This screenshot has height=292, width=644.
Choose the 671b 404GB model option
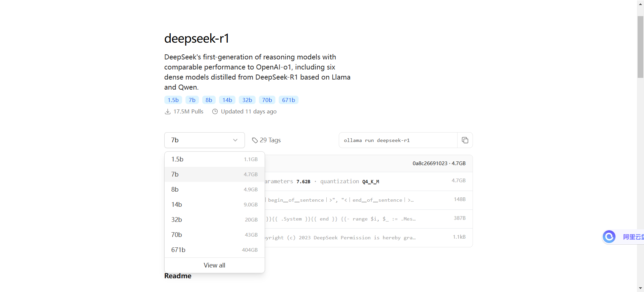tap(215, 250)
